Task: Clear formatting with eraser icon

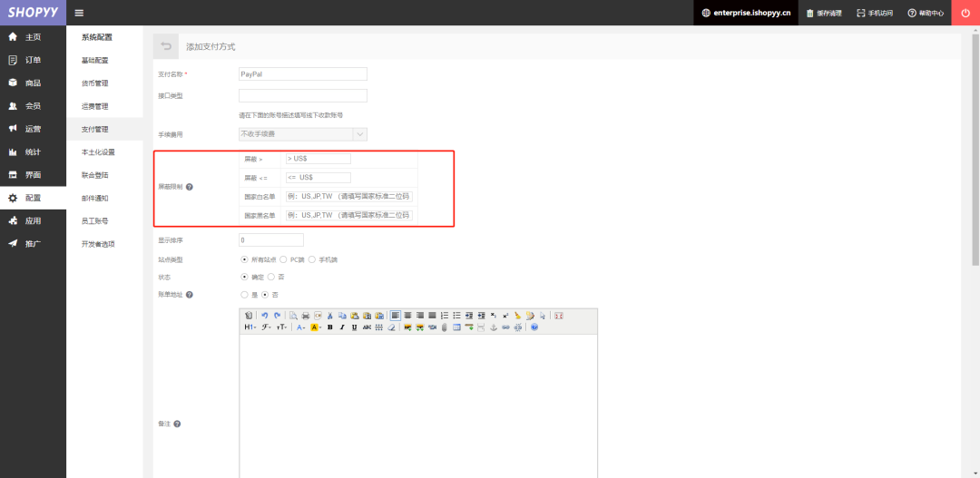Action: (391, 327)
